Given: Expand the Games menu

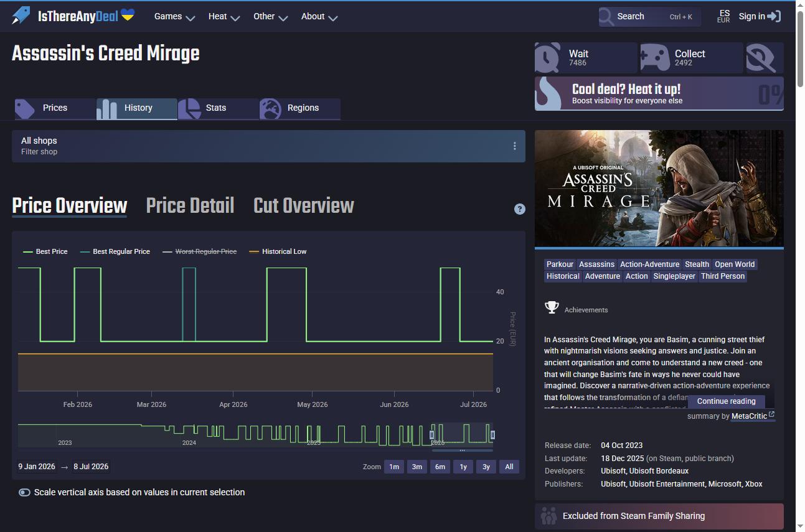Looking at the screenshot, I should 174,17.
